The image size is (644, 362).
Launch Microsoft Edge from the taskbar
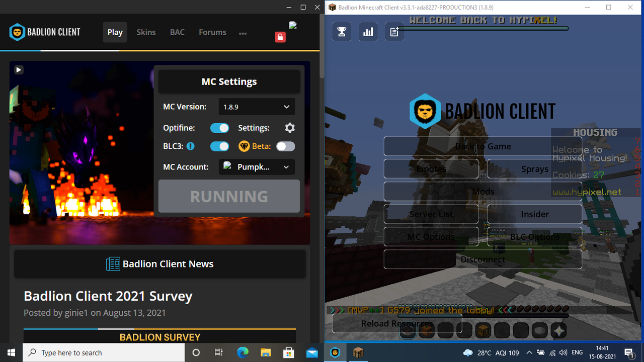tap(243, 352)
